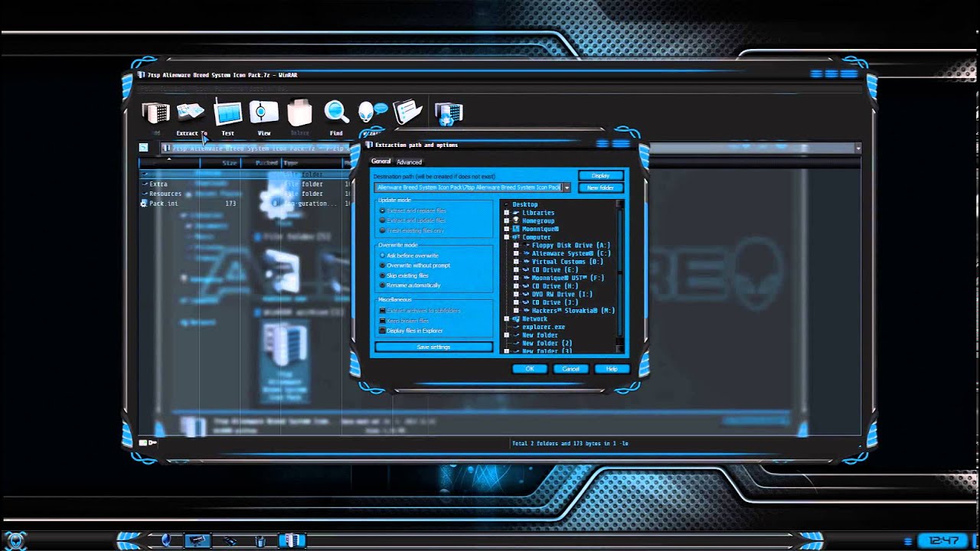
Task: Switch to the General tab
Action: pyautogui.click(x=381, y=161)
